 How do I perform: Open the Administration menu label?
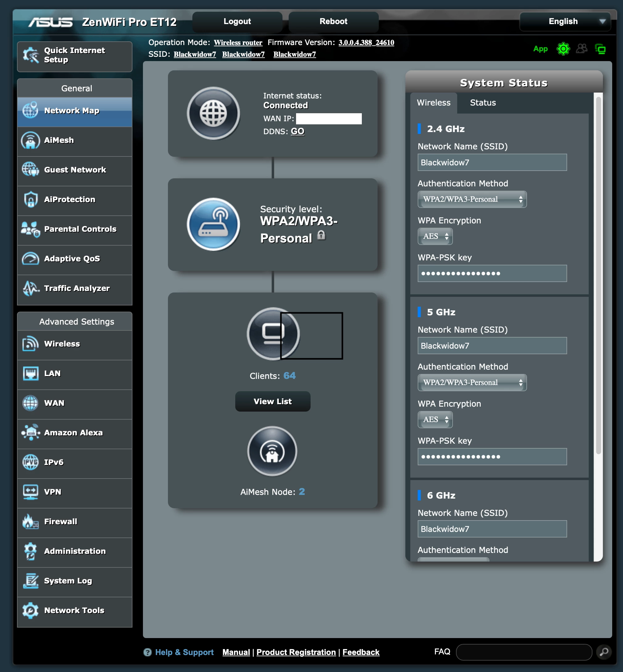point(75,551)
